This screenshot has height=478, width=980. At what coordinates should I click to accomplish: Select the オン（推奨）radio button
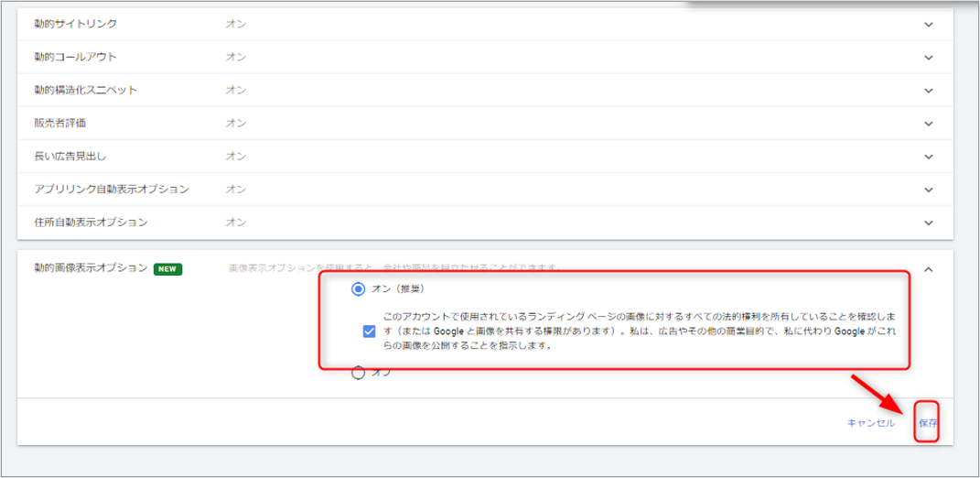pos(359,289)
